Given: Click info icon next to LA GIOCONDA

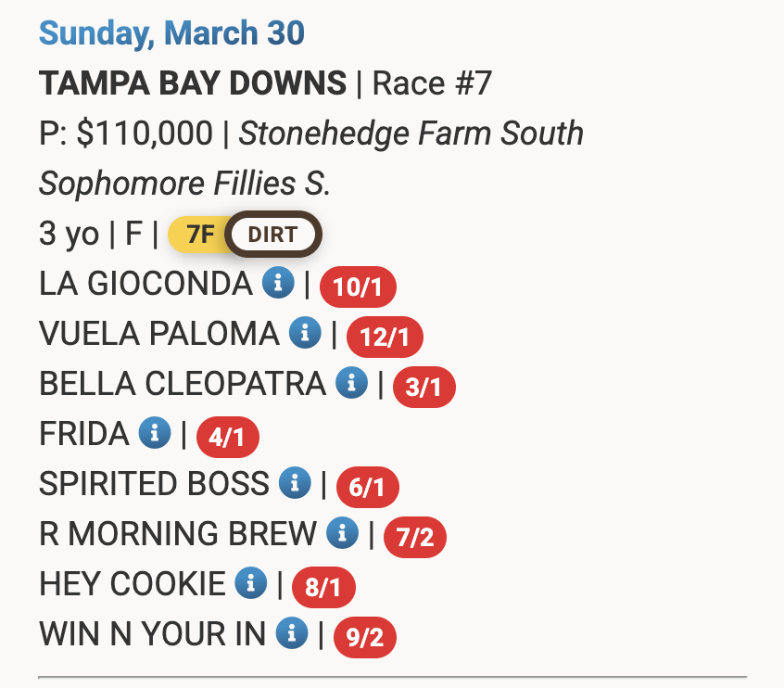Looking at the screenshot, I should [x=278, y=283].
